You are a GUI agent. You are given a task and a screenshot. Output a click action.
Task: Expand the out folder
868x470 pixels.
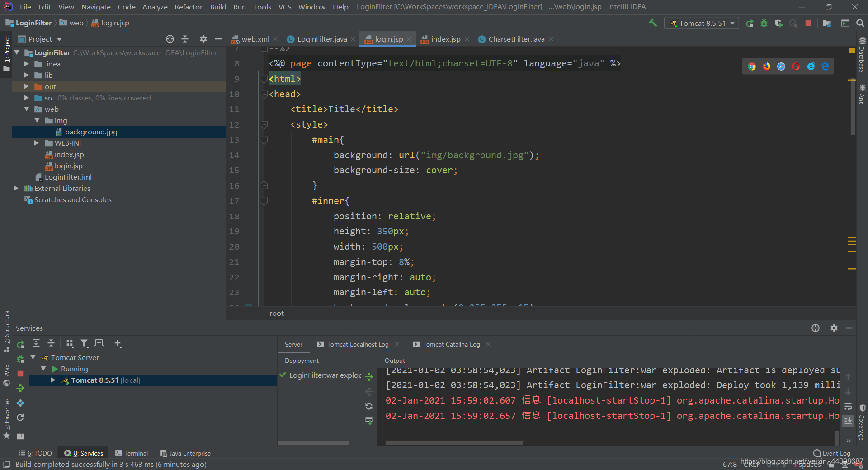[27, 86]
